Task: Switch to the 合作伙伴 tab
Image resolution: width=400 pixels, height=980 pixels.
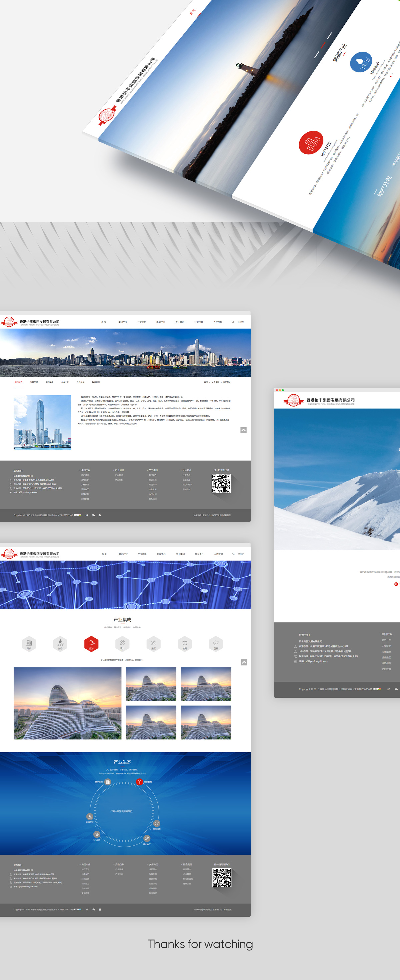Action: click(80, 382)
